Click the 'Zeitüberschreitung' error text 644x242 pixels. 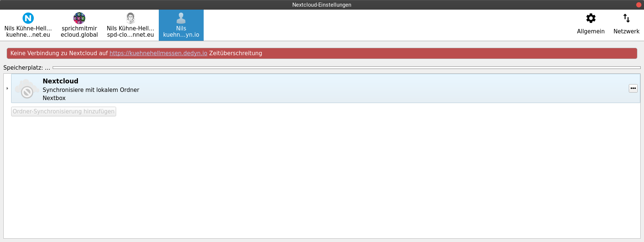(236, 53)
